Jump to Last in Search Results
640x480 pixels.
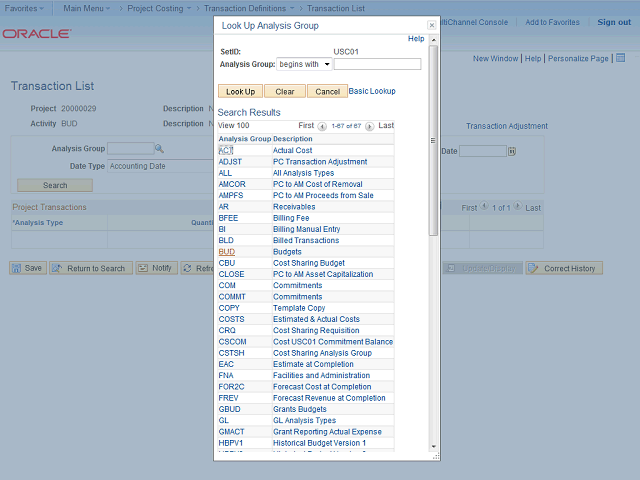point(386,126)
